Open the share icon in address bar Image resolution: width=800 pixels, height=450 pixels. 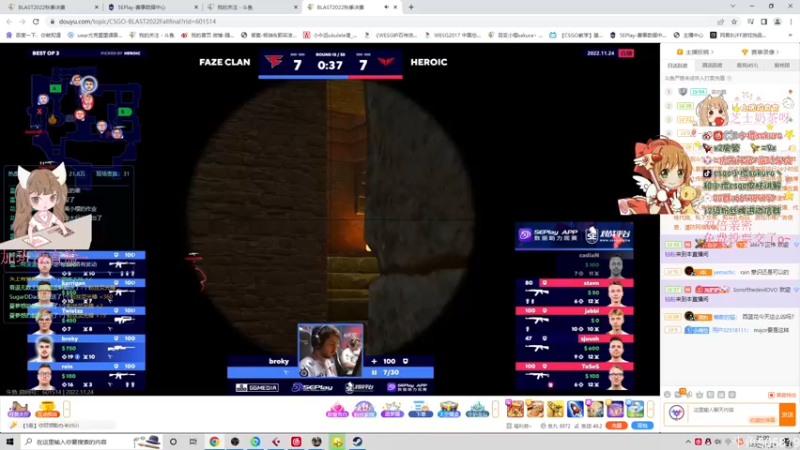coord(720,21)
